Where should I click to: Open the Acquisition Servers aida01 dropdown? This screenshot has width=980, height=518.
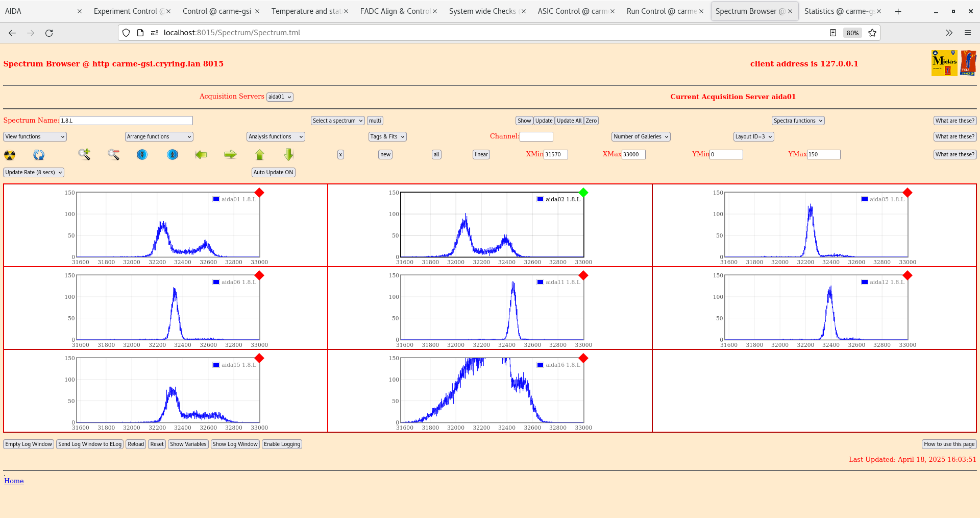tap(280, 97)
